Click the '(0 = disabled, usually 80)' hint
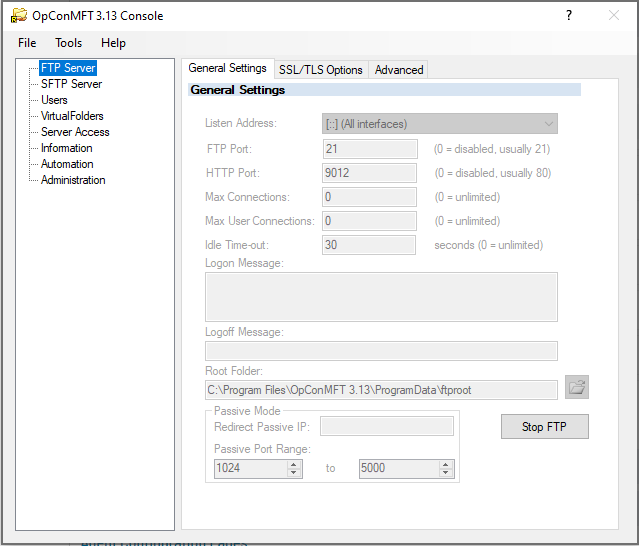This screenshot has height=546, width=639. point(493,173)
